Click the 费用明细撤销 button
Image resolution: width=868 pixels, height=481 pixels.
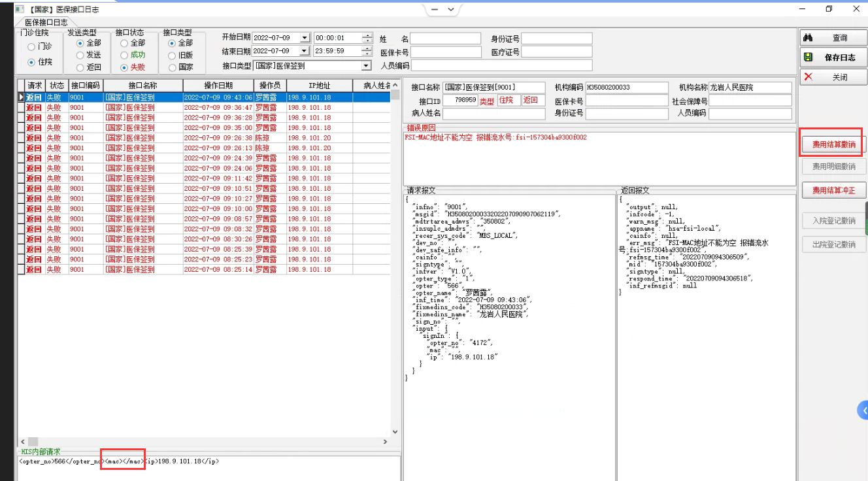pos(833,167)
